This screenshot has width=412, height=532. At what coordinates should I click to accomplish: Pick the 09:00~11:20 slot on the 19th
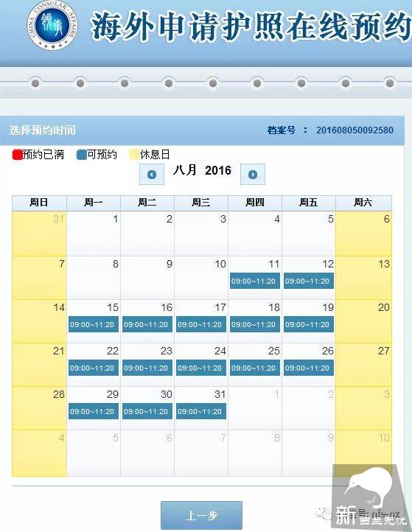(x=309, y=324)
